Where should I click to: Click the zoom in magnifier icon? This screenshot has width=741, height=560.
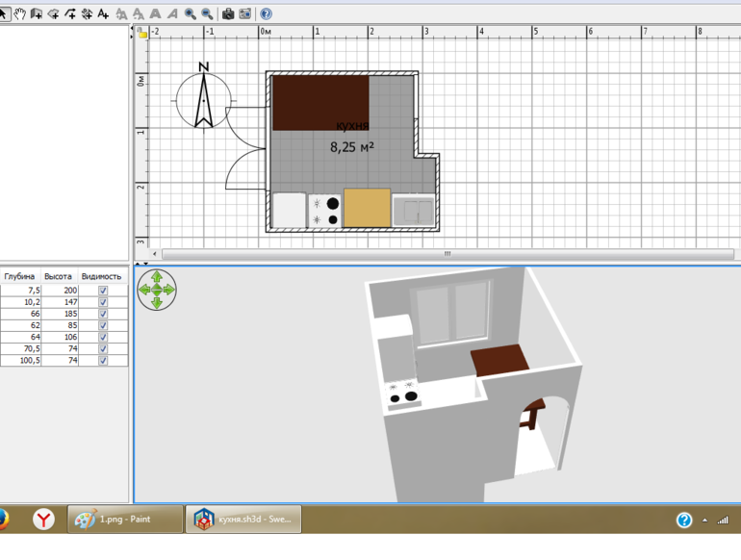pyautogui.click(x=191, y=13)
